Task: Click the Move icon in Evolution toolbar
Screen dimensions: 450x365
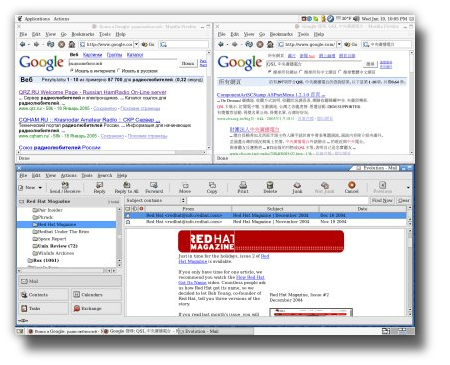Action: 185,188
